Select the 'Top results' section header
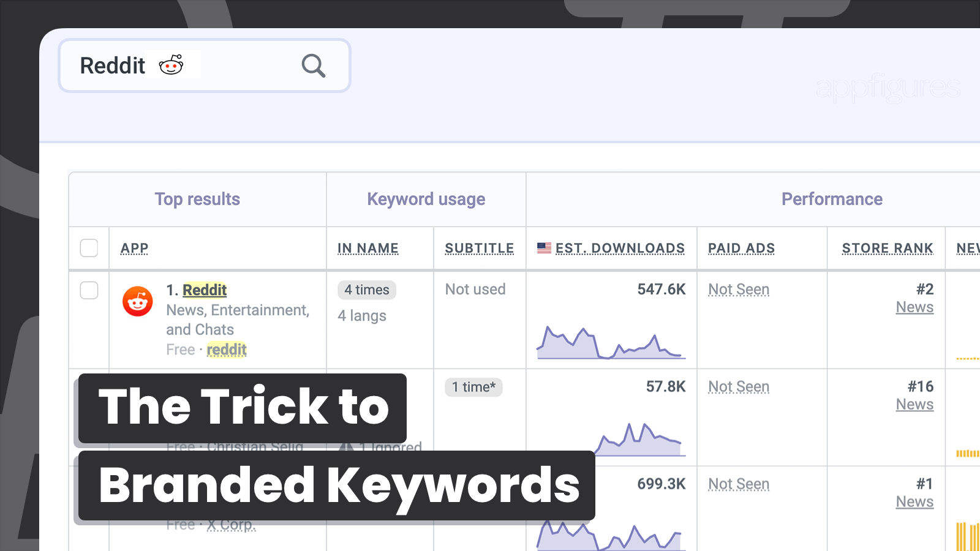The height and width of the screenshot is (551, 980). [x=197, y=198]
